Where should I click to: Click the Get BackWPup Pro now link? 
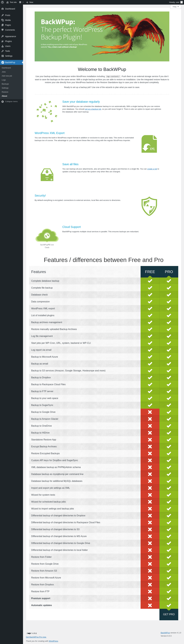click(x=36, y=637)
